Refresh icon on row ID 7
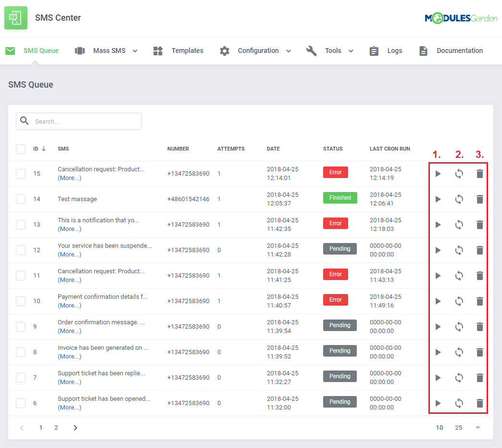 tap(459, 378)
